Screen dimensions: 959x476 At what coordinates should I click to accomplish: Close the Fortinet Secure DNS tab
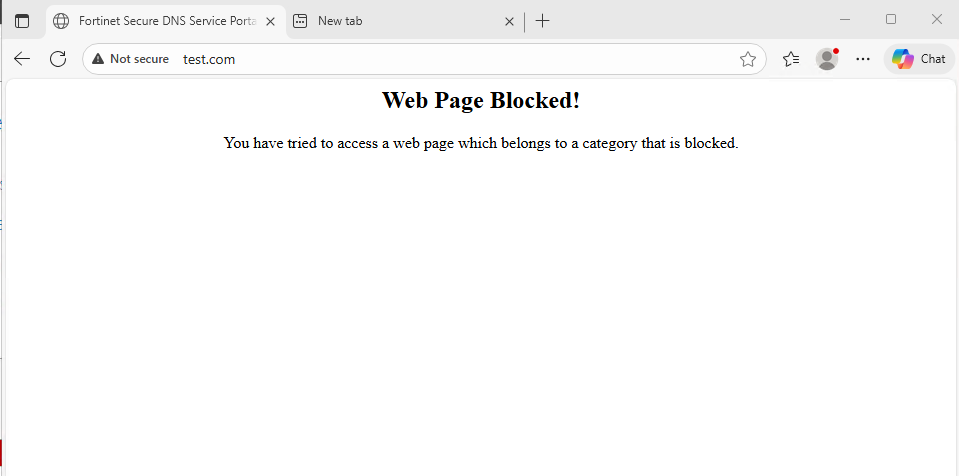(270, 21)
